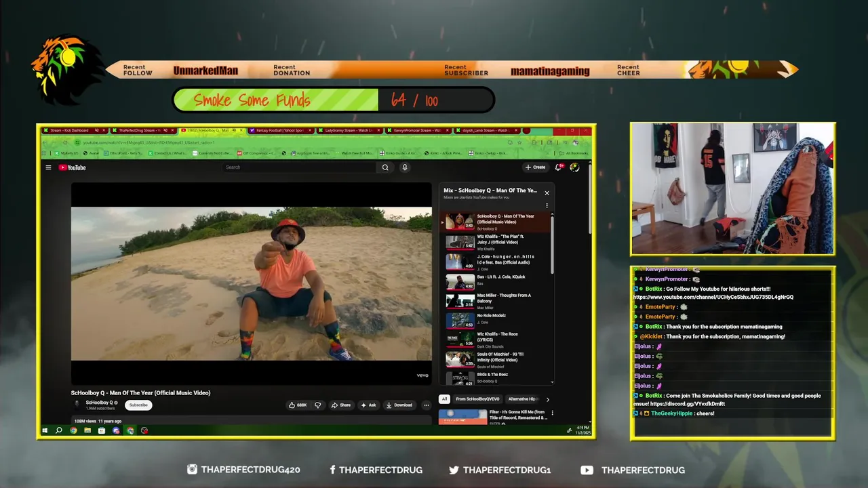Click 108M views description text
This screenshot has height=488, width=868.
[98, 422]
